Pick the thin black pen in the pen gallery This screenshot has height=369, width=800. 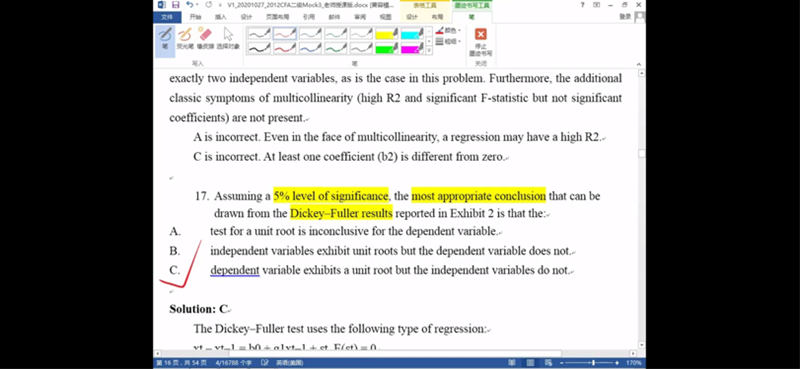click(259, 34)
